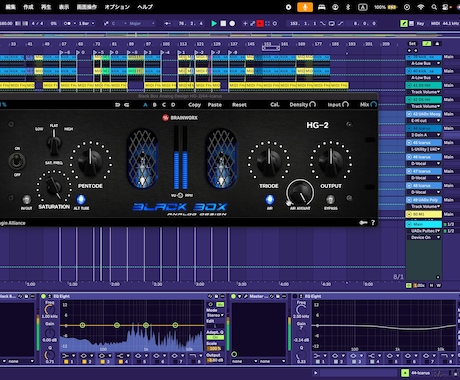460x380 pixels.
Task: Click the Stop button in transport
Action: click(223, 23)
